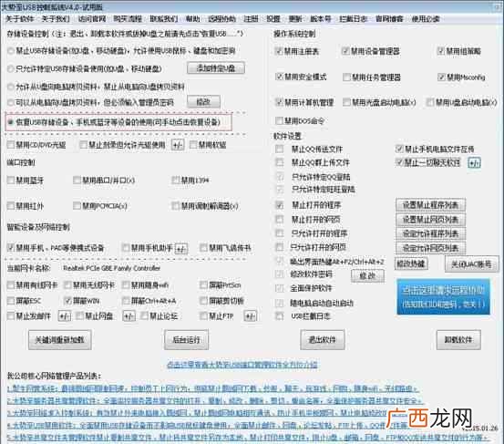The height and width of the screenshot is (444, 504).
Task: Select the 禁止USB存储设备 radio option
Action: pos(11,51)
